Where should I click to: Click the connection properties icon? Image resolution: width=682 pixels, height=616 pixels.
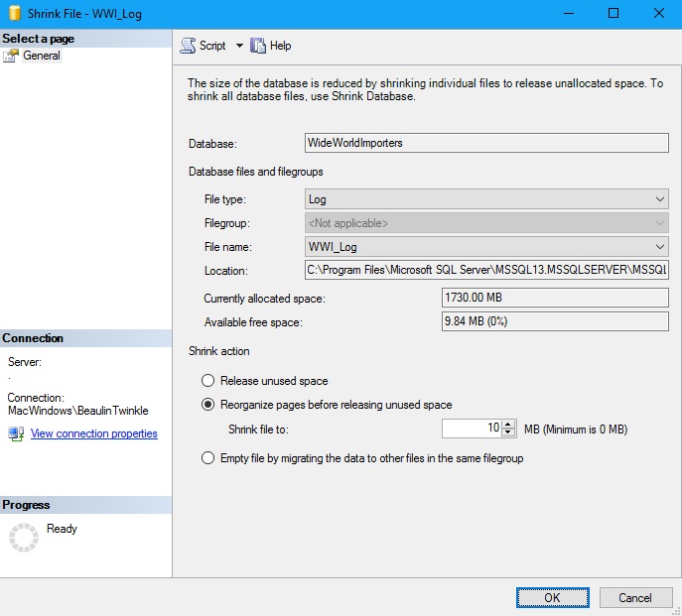click(x=16, y=433)
